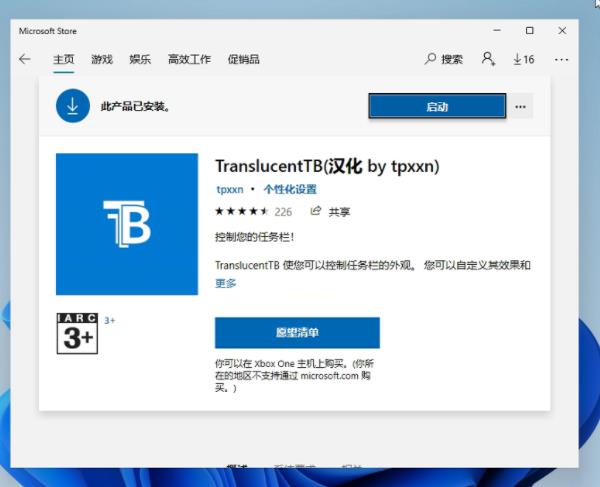
Task: Select the 高效工作 tab
Action: (189, 59)
